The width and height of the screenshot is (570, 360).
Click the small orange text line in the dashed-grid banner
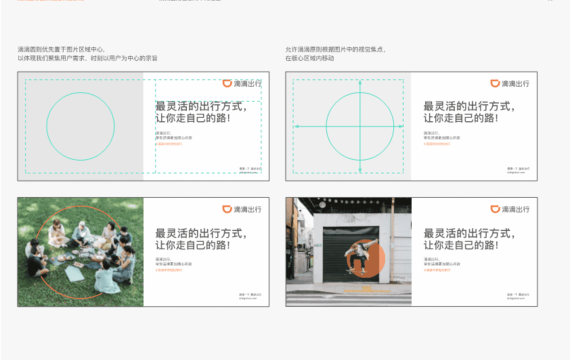pos(169,144)
